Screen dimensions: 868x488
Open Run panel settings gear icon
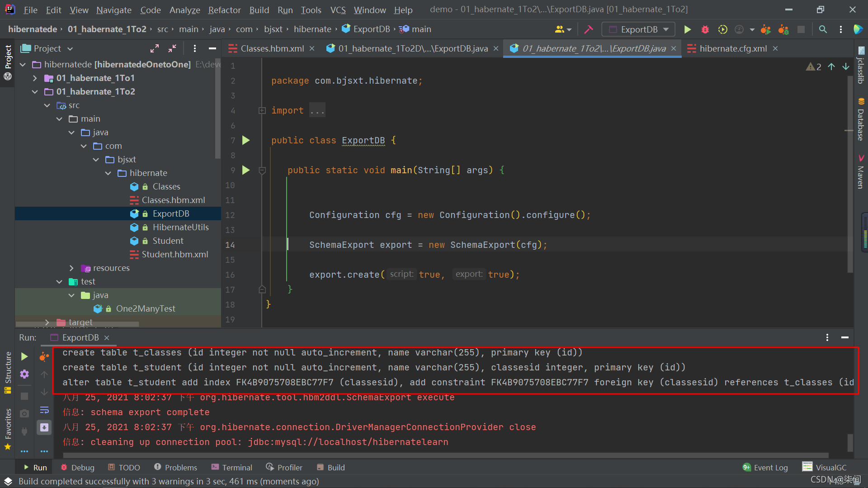pos(24,374)
